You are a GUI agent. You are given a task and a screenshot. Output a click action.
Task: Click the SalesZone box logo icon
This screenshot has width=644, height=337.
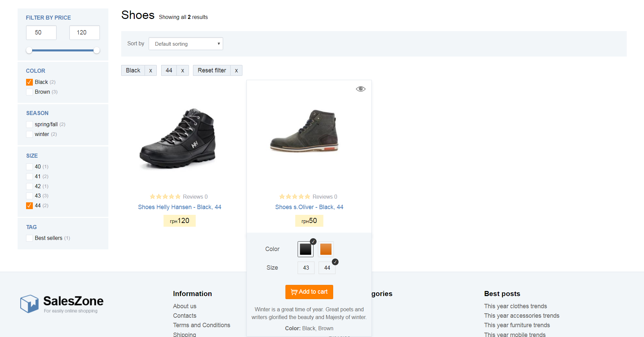29,304
